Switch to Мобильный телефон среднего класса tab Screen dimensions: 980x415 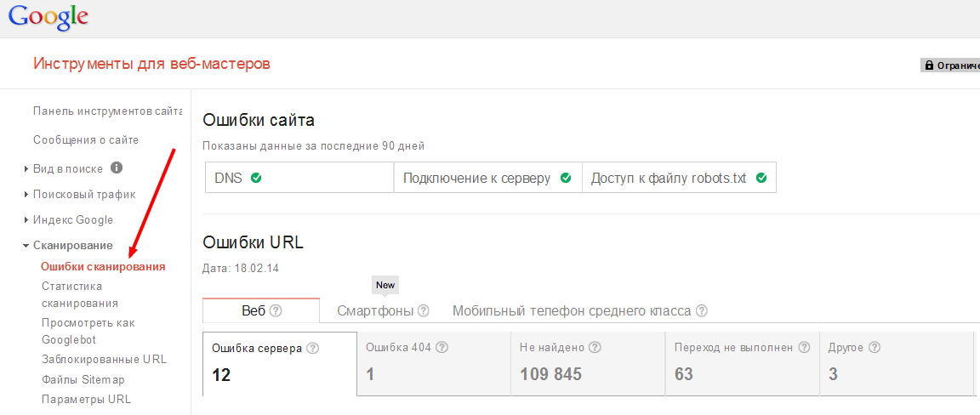click(x=572, y=310)
